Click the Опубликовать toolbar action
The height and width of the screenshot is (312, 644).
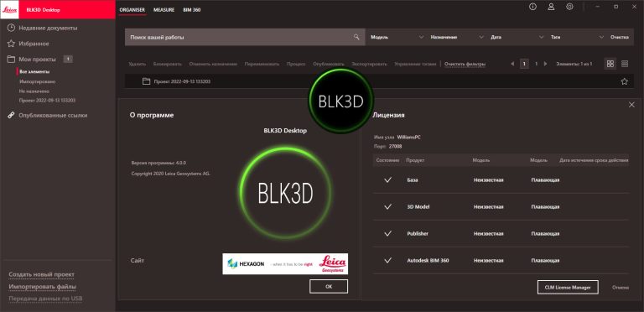(329, 65)
